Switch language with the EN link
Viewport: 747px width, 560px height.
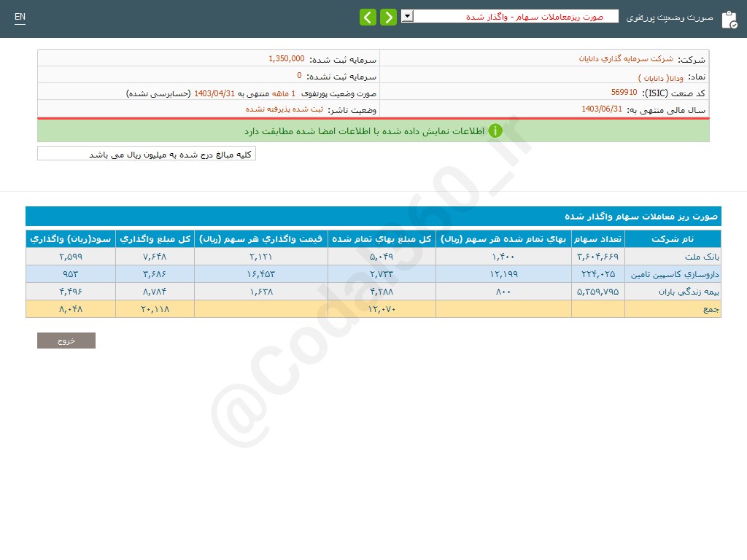pyautogui.click(x=20, y=17)
